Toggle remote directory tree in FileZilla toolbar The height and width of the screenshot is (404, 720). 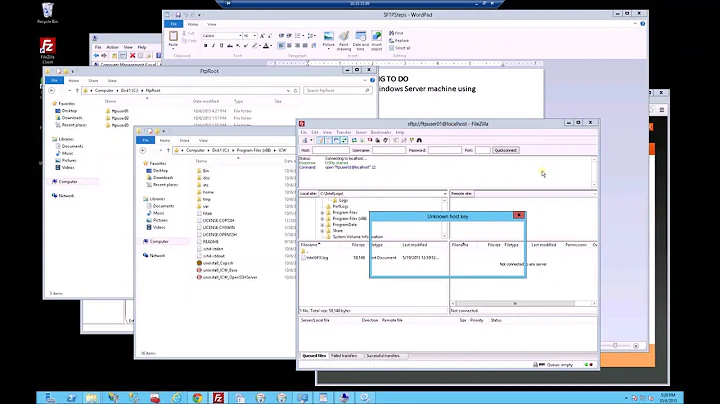pos(336,140)
